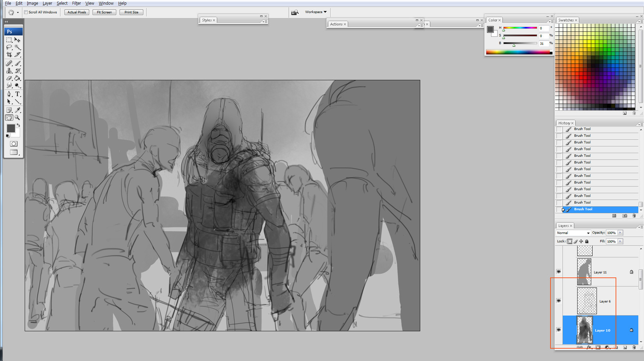Open the Styles panel options menu

tap(264, 21)
